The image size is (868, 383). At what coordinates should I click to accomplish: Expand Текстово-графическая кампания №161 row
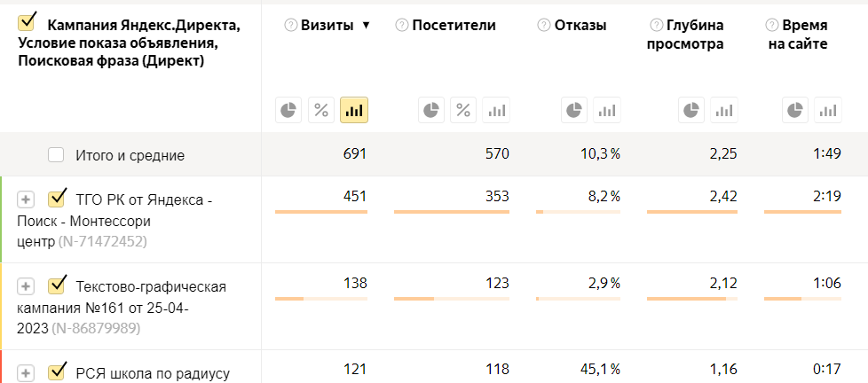coord(27,286)
